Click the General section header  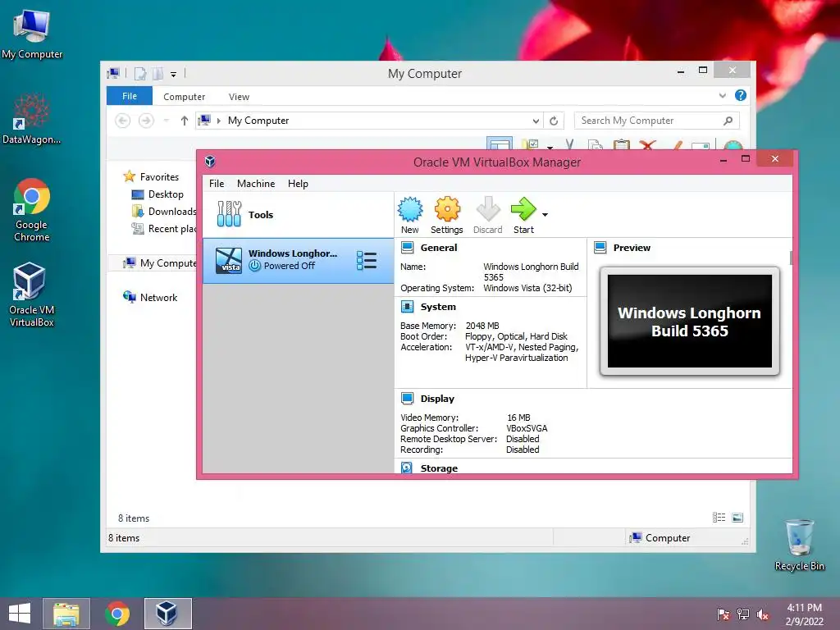click(x=439, y=248)
